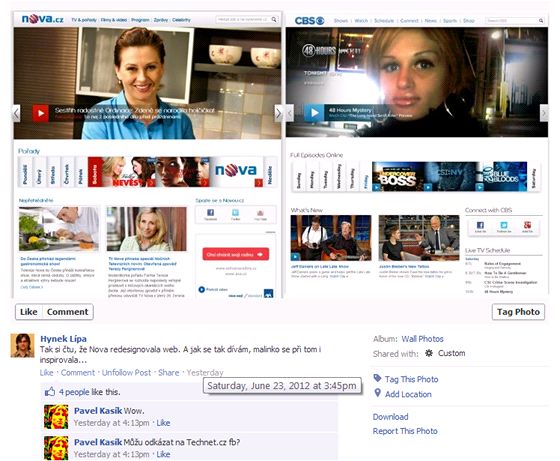This screenshot has width=560, height=461.
Task: Open Watch menu on CBS
Action: [x=361, y=21]
